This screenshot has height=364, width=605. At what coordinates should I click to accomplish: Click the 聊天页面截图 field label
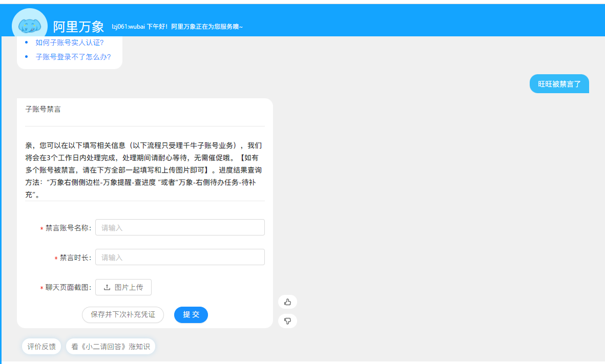coord(68,288)
